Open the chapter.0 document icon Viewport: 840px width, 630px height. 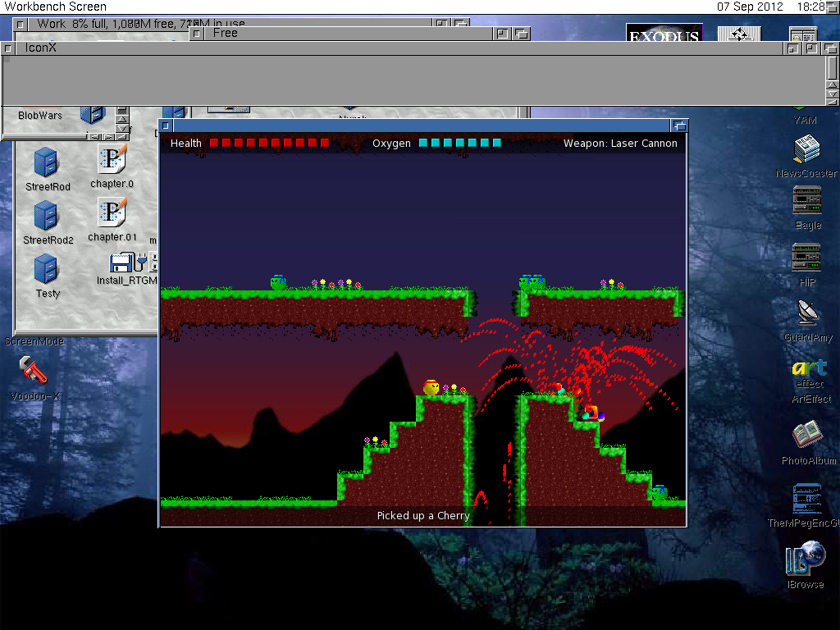coord(112,160)
